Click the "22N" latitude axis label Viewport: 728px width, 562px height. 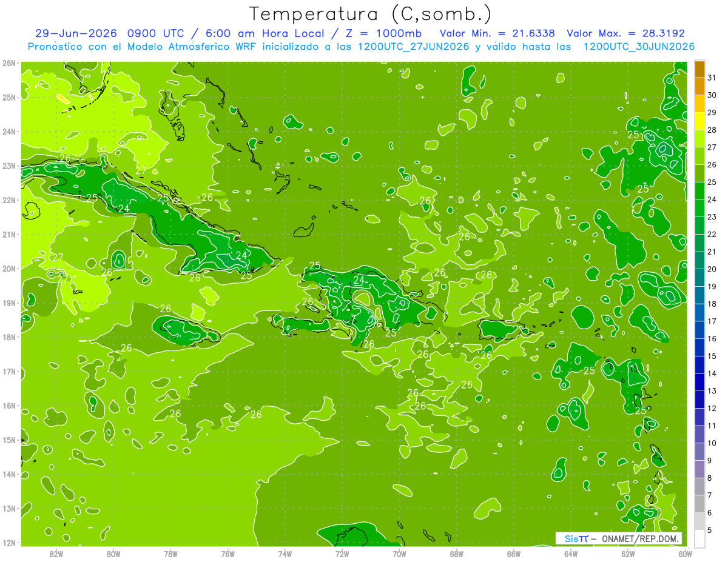(8, 200)
